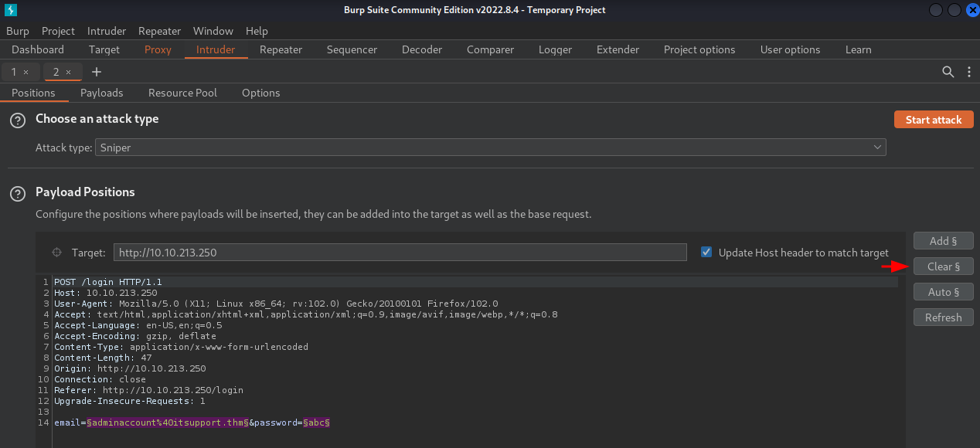Screen dimensions: 980x448
Task: Switch to the Comparer tab
Action: tap(490, 49)
